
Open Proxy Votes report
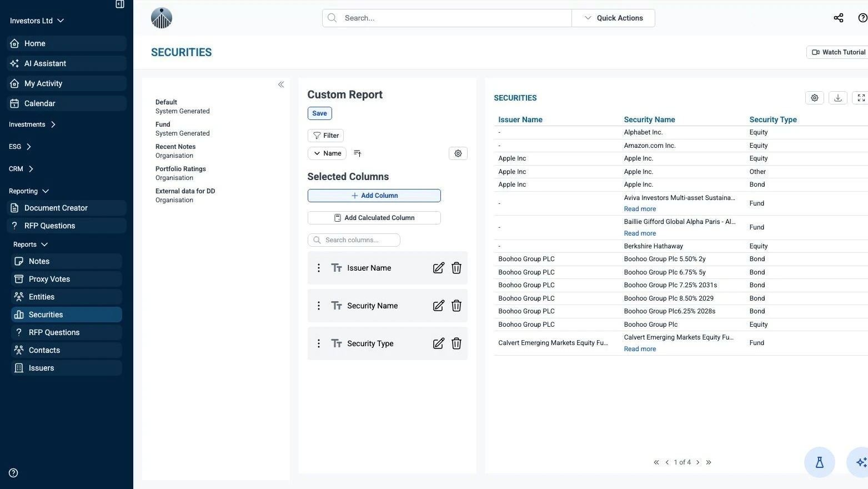pos(67,279)
